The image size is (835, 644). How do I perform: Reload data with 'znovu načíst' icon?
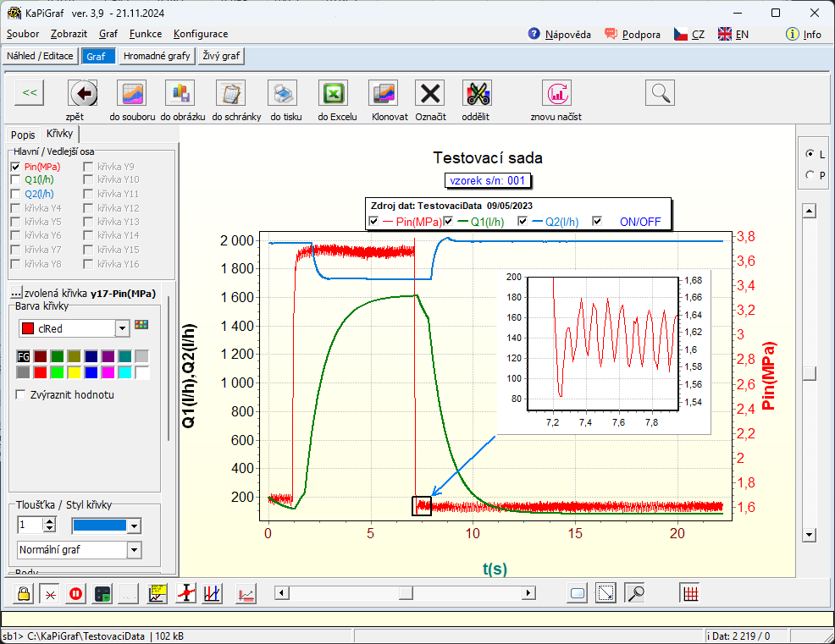556,93
